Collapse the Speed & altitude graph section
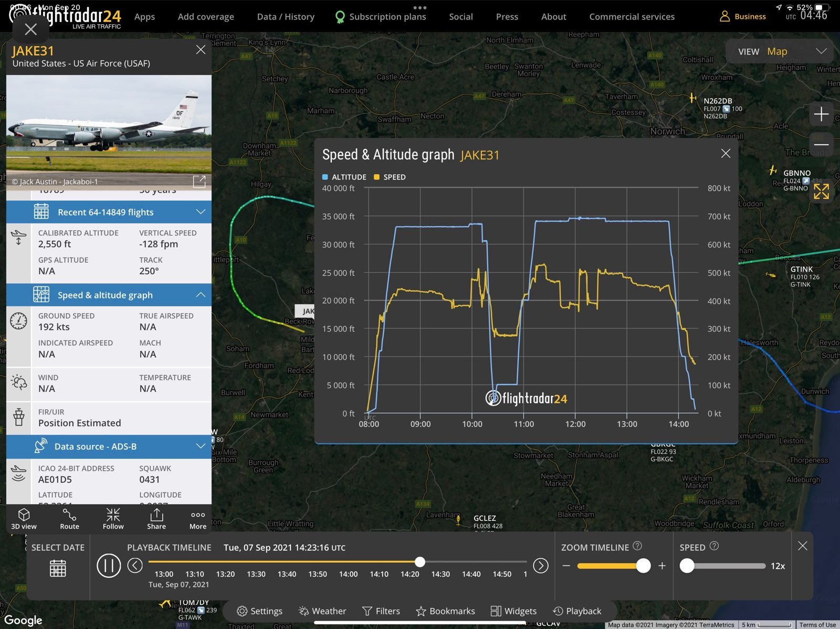This screenshot has width=840, height=629. 200,295
